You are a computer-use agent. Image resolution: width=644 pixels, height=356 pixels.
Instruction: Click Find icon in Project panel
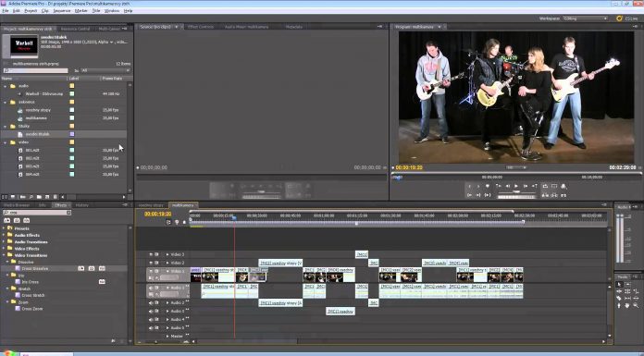(31, 197)
